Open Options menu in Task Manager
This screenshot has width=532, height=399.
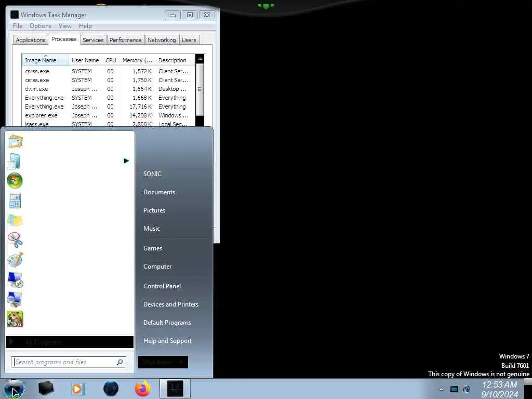click(41, 26)
